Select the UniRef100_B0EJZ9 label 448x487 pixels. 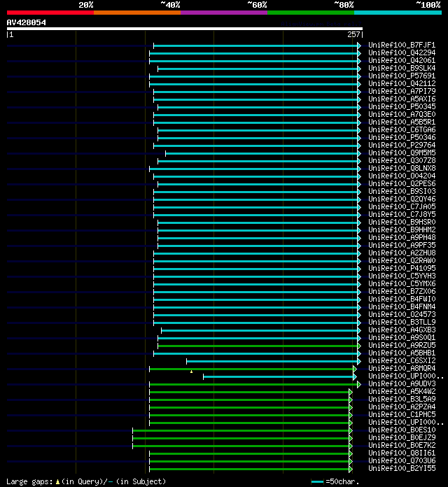402,437
